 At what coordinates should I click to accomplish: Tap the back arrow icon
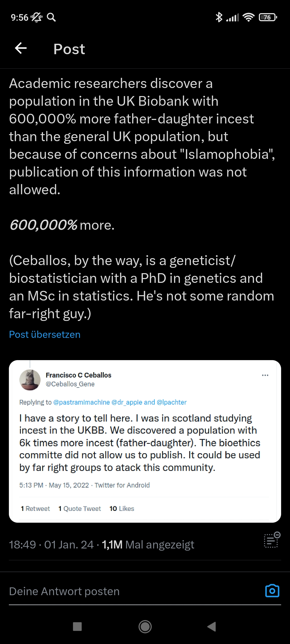21,49
